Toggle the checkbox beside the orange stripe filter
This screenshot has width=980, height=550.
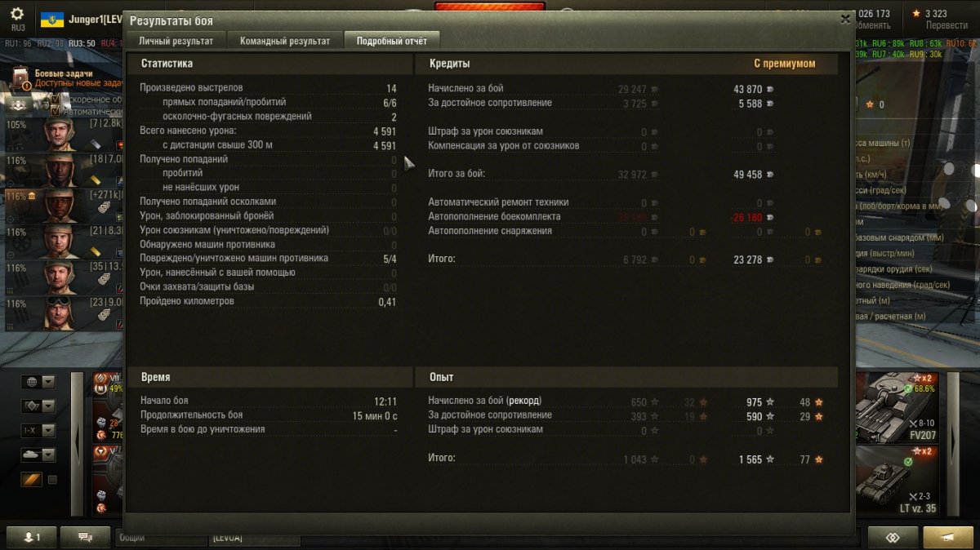pos(52,480)
